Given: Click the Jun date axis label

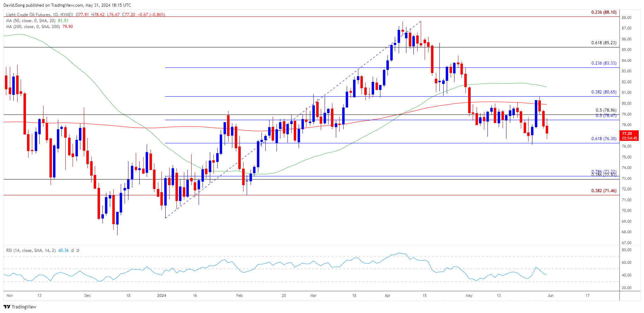Looking at the screenshot, I should 551,295.
